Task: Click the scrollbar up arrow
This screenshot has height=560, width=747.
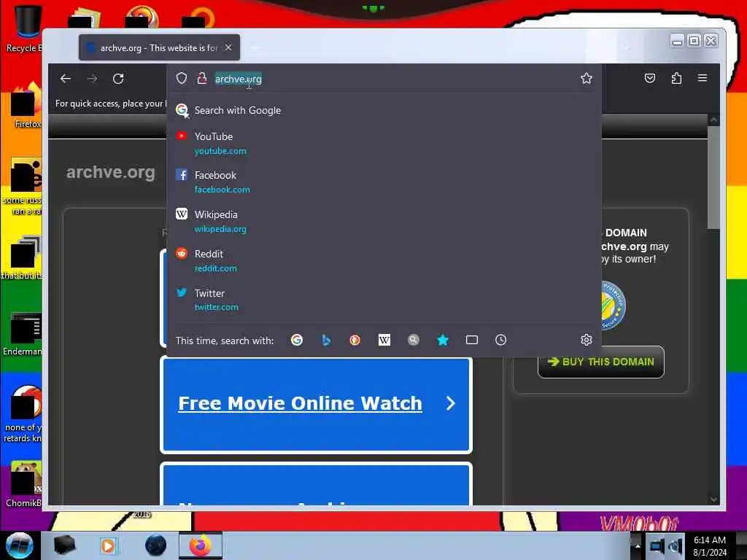Action: pos(713,120)
